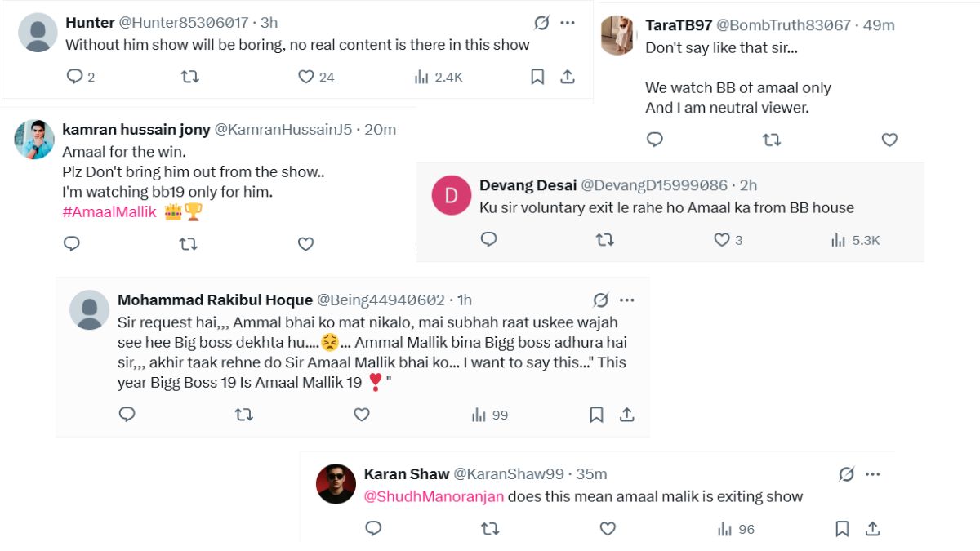Viewport: 980px width, 551px height.
Task: Share Hunter's tweet
Action: coord(568,77)
